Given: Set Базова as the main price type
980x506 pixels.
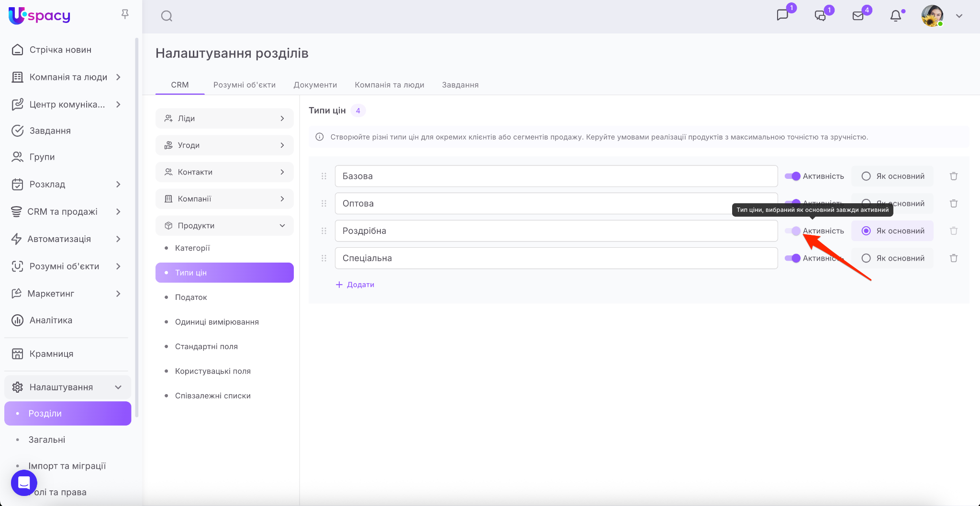Looking at the screenshot, I should (x=866, y=176).
